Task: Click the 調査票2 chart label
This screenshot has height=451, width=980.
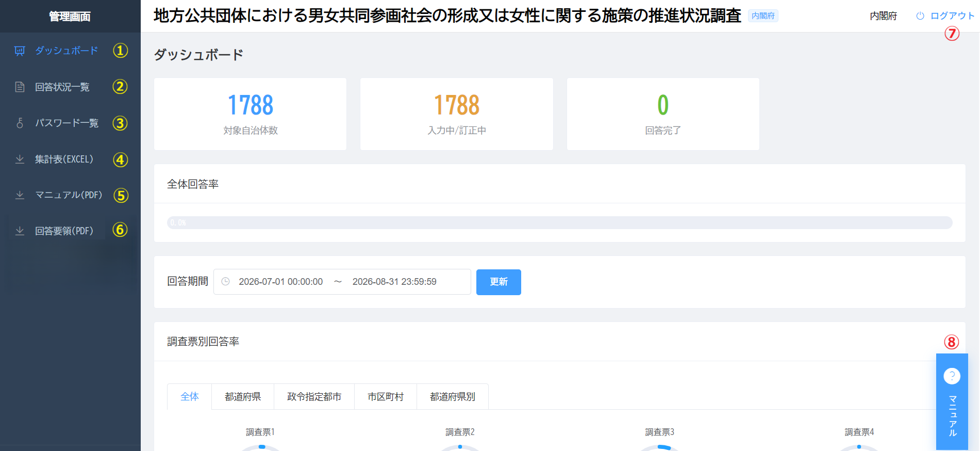Action: (460, 432)
